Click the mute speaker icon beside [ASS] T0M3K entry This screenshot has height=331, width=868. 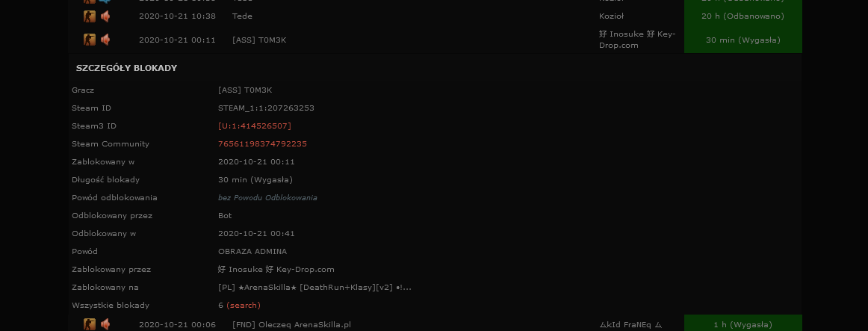click(105, 40)
